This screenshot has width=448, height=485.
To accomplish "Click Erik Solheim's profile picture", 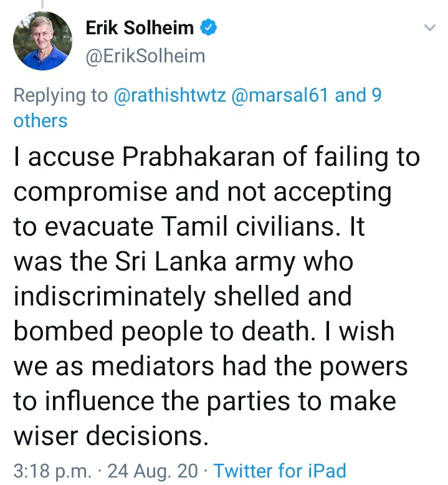I will tap(42, 42).
